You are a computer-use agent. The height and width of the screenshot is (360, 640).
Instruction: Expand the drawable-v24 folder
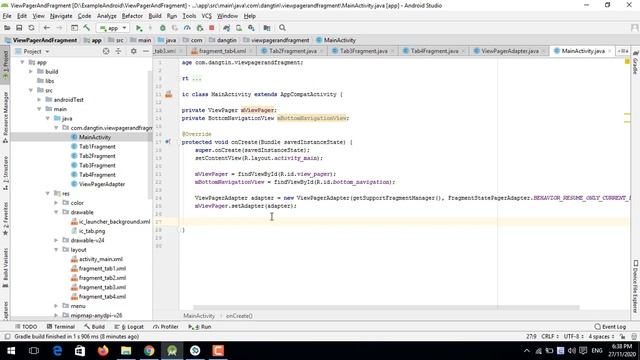pyautogui.click(x=56, y=240)
